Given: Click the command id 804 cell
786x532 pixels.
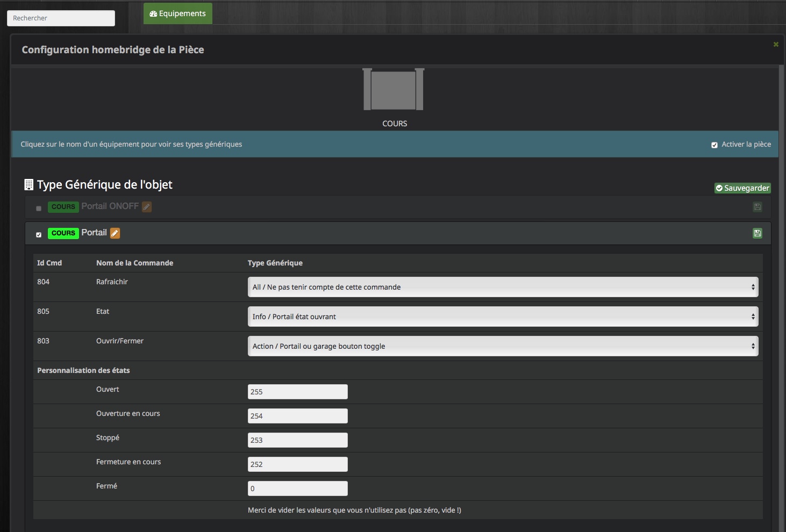Looking at the screenshot, I should click(44, 282).
